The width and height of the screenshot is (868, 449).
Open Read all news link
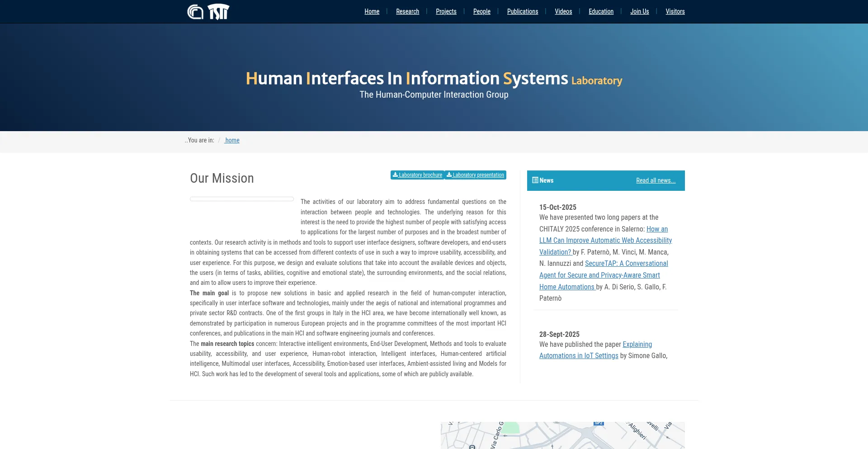(656, 180)
